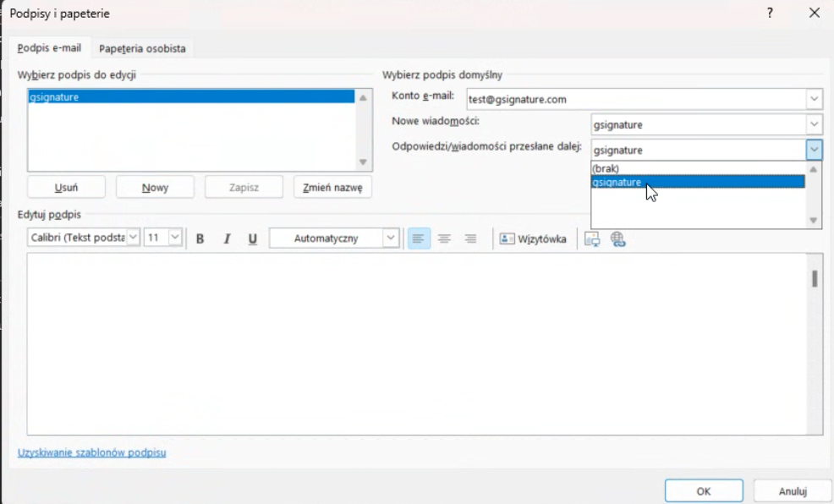Insert a picture into the signature
This screenshot has height=504, width=834.
click(x=592, y=238)
